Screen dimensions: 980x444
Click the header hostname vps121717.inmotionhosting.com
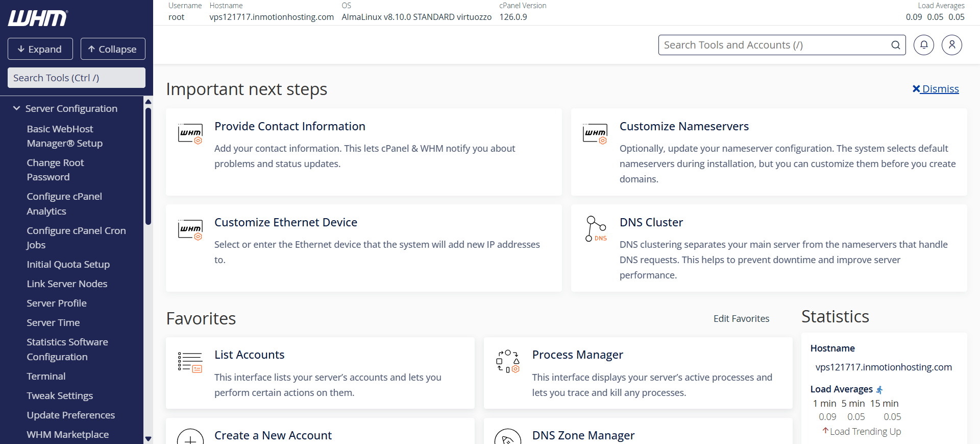click(272, 17)
